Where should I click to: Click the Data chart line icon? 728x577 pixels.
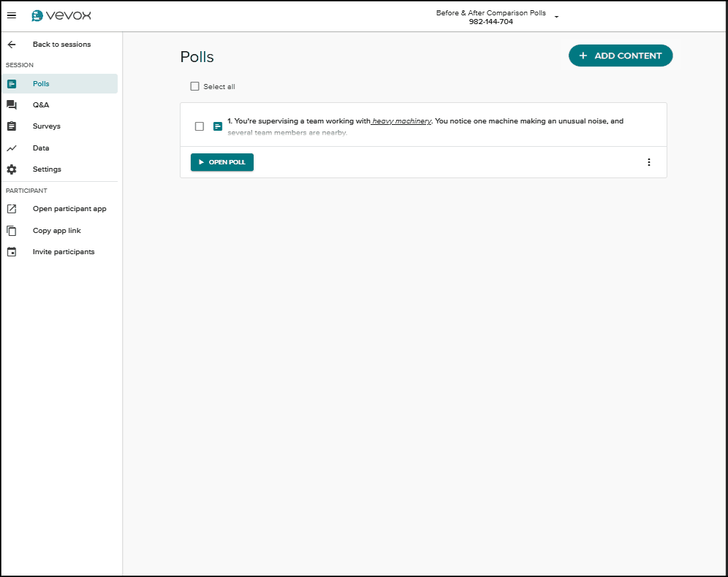tap(12, 148)
